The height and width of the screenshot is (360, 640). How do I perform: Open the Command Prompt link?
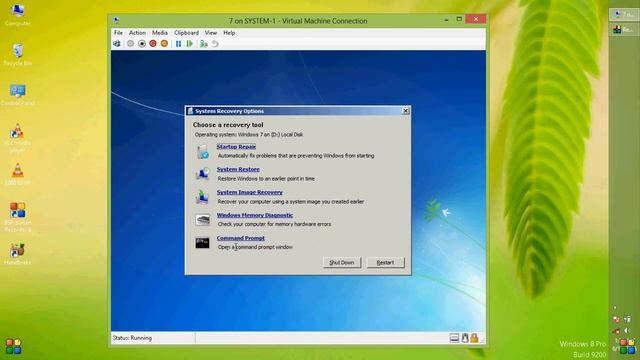(240, 238)
